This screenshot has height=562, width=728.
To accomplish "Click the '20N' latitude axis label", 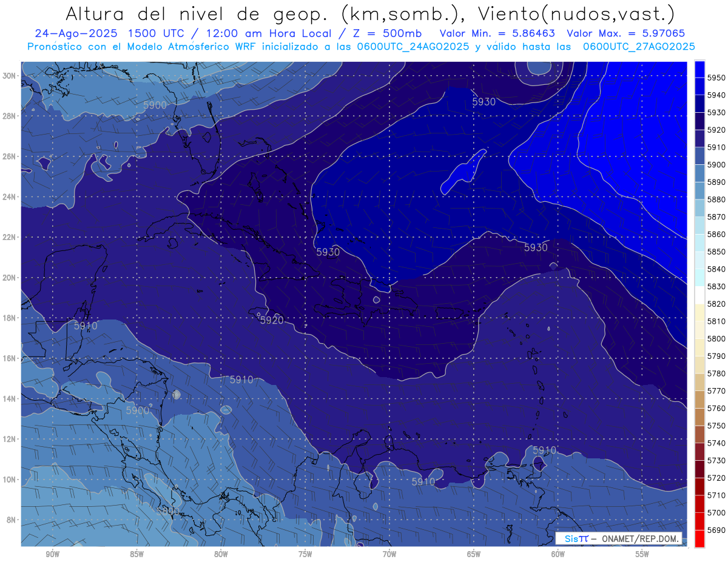I will [x=9, y=278].
